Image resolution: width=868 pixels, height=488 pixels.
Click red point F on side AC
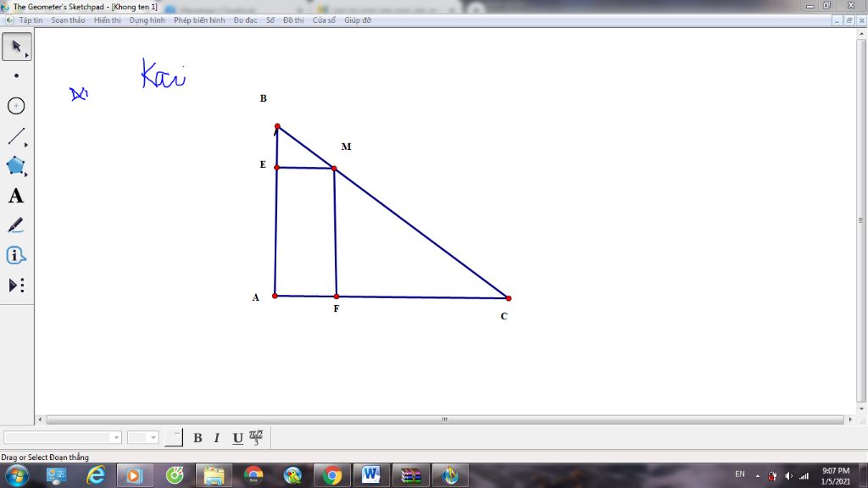pos(336,297)
